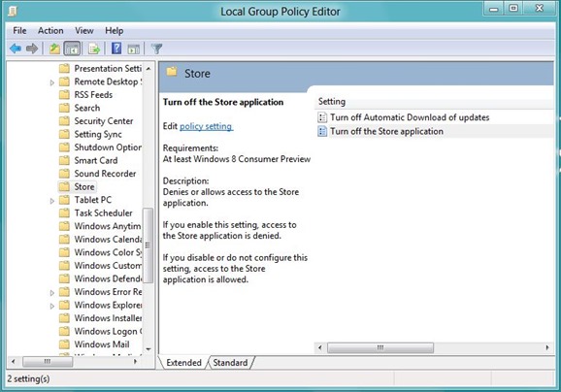Click the Sound Recorder folder icon
The image size is (561, 392).
pos(64,174)
